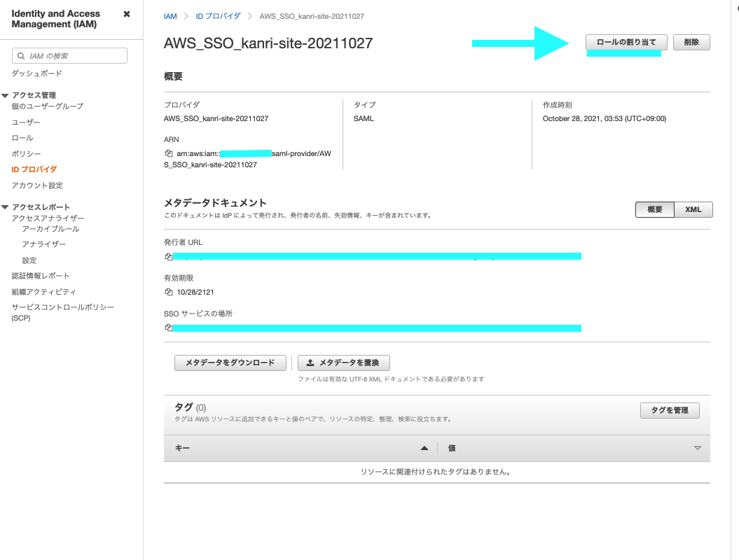Click the タグを管理 button
This screenshot has width=739, height=560.
(670, 410)
